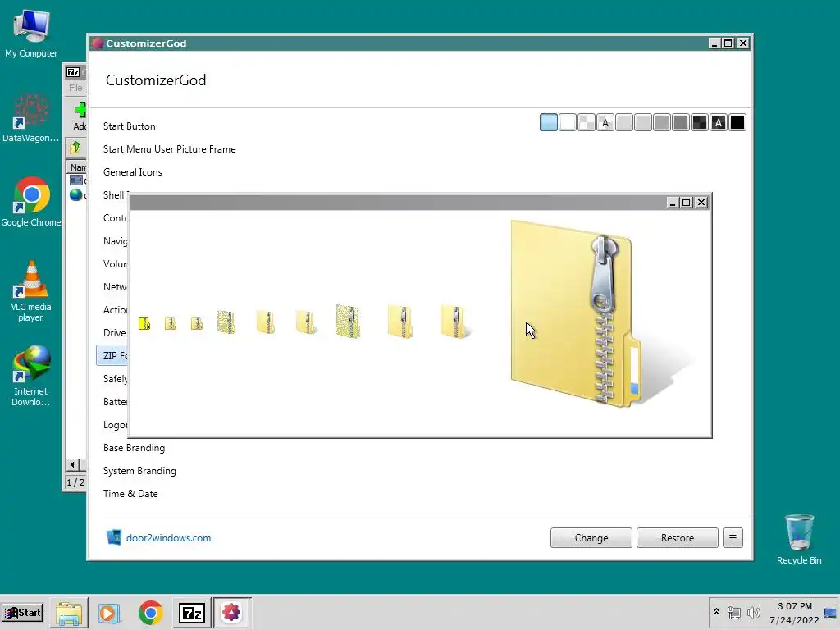Select DataWagon desktop shortcut
840x630 pixels.
31,118
